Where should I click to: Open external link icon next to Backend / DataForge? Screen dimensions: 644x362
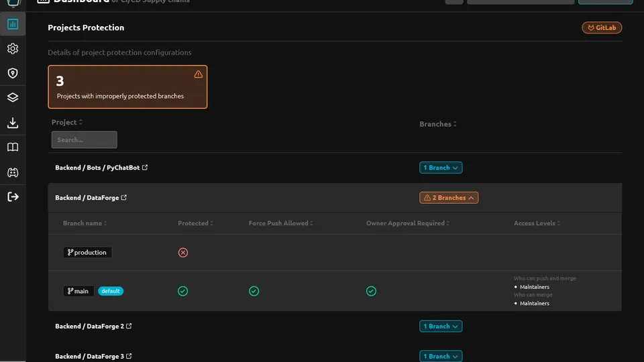[x=123, y=197]
